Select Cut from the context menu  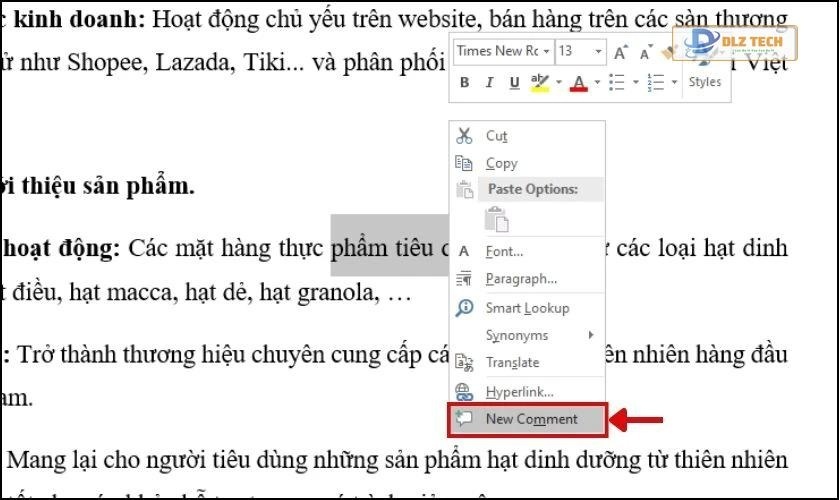tap(496, 136)
